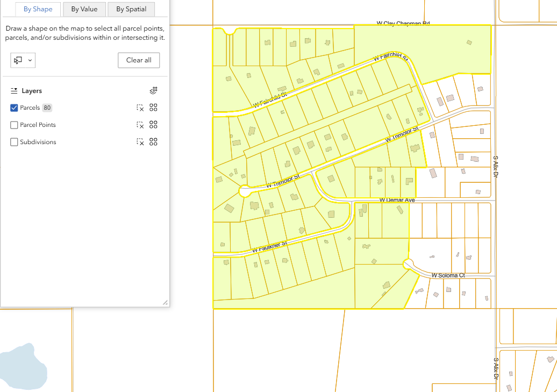Switch to the By Value tab
557x392 pixels.
pos(84,9)
